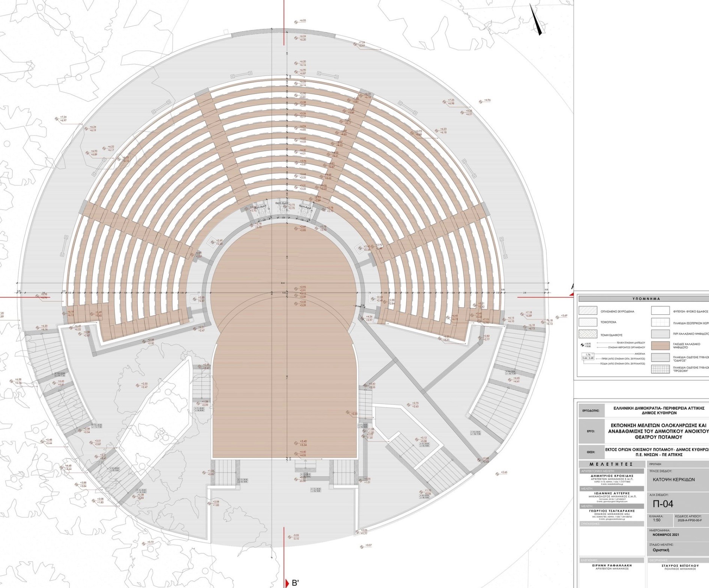Click the ΤΟΜΗ ΕΔΑΦΟΥΣ herringbone pattern sample
The image size is (709, 588).
coord(588,334)
